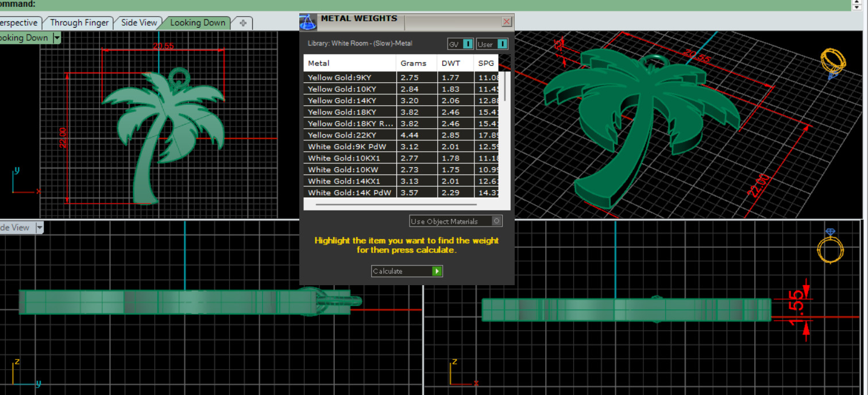Click gold ring icon in perspective viewport
The width and height of the screenshot is (868, 395).
click(x=832, y=62)
